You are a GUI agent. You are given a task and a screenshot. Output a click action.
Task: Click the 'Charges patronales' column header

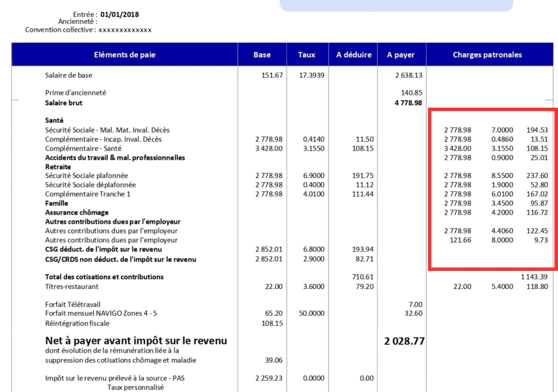point(487,55)
